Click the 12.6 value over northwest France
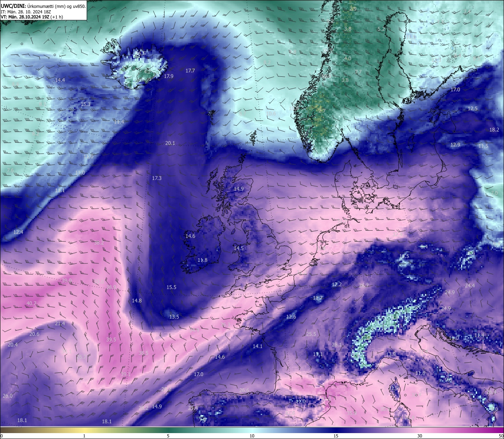This screenshot has height=439, width=504. (291, 317)
